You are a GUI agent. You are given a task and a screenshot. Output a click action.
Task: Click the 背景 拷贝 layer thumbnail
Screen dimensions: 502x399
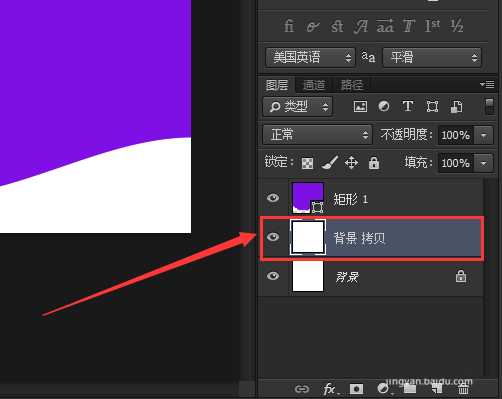point(308,237)
